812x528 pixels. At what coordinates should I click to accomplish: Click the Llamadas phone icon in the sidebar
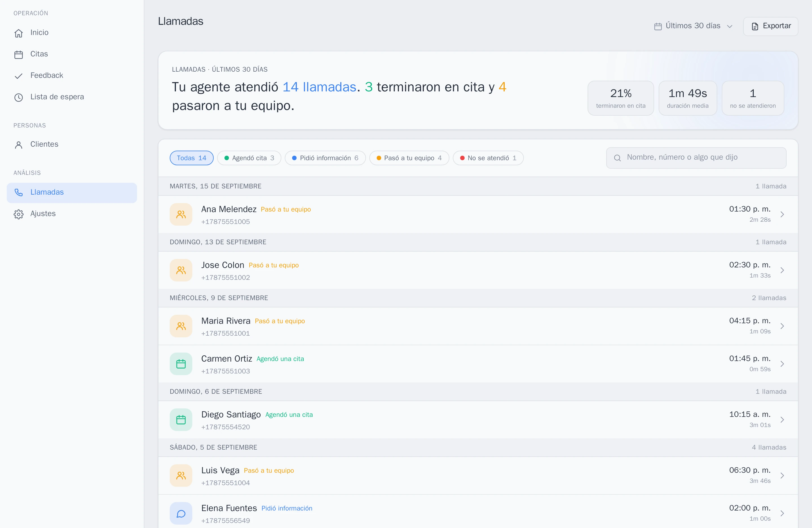click(x=18, y=192)
